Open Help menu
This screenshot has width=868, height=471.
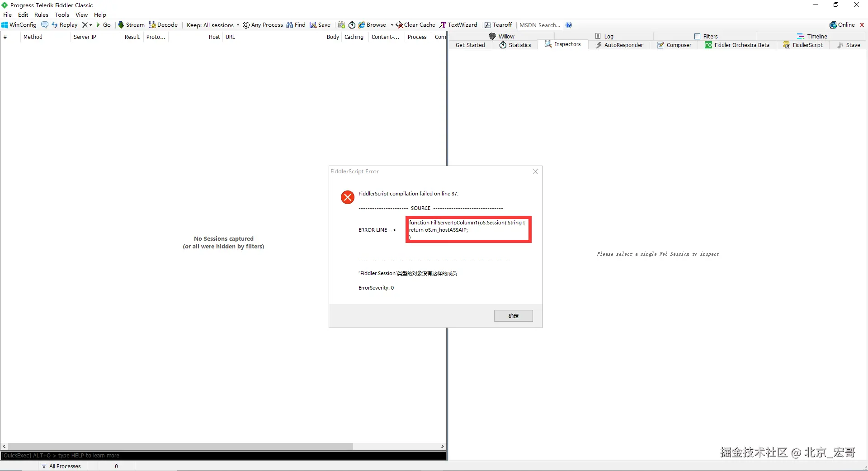pyautogui.click(x=100, y=14)
